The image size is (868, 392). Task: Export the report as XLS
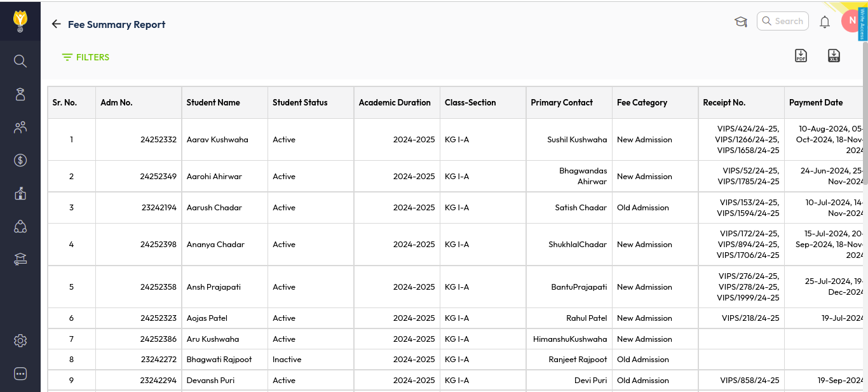tap(834, 56)
